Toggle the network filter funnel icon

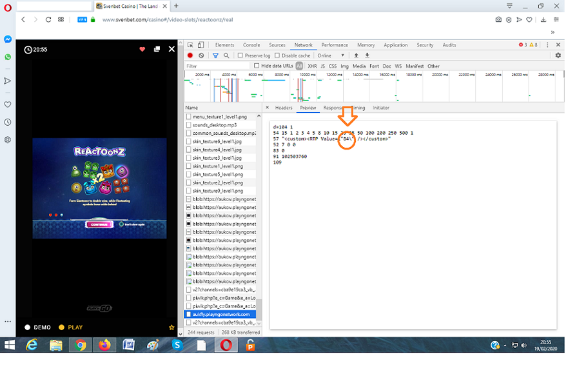(x=215, y=55)
